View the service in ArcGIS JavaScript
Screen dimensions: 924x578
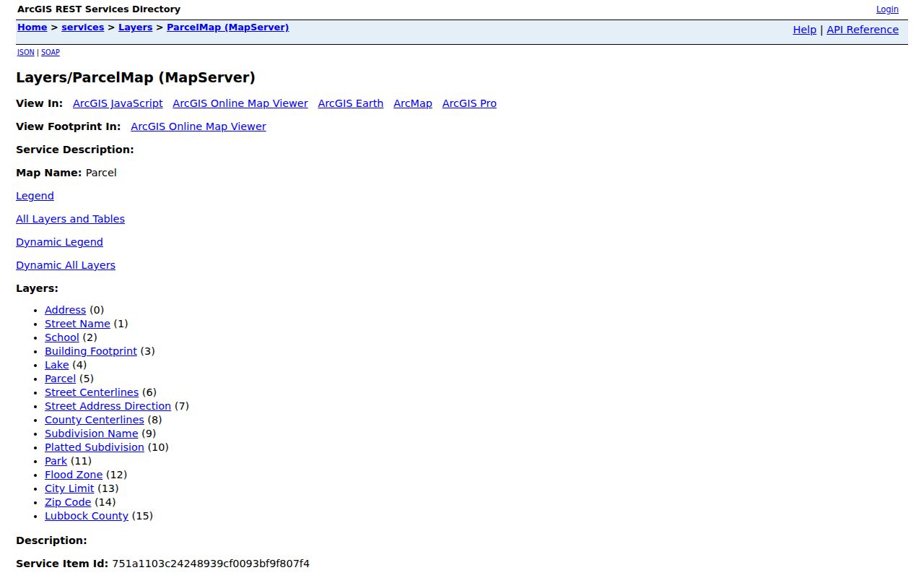(x=118, y=103)
